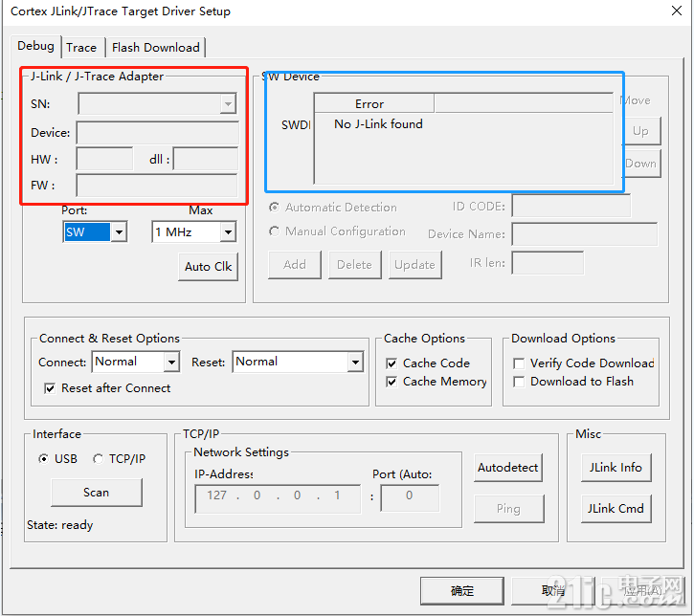Open the Trace tab

[x=81, y=47]
